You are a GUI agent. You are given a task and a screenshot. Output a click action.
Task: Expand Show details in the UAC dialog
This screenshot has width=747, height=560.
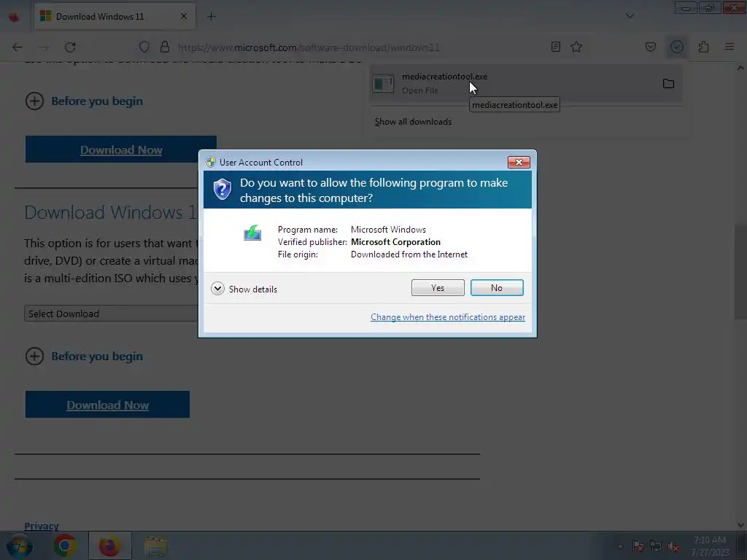click(244, 289)
